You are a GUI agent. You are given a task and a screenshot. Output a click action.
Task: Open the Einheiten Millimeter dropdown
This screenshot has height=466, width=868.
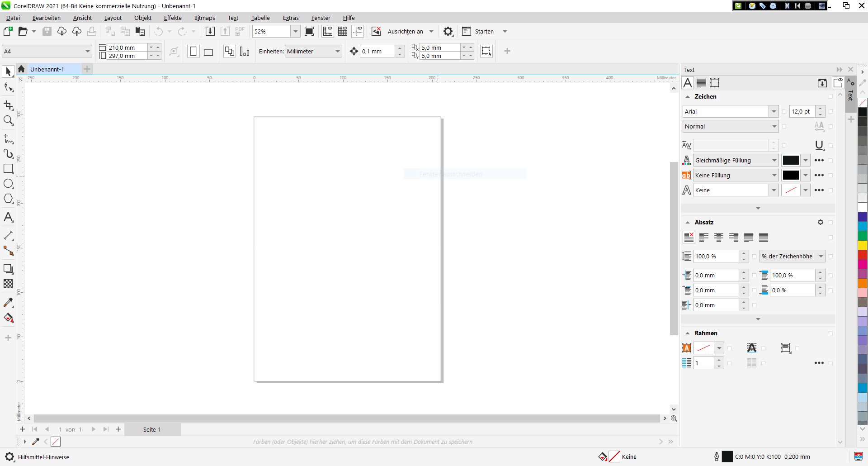tap(337, 52)
